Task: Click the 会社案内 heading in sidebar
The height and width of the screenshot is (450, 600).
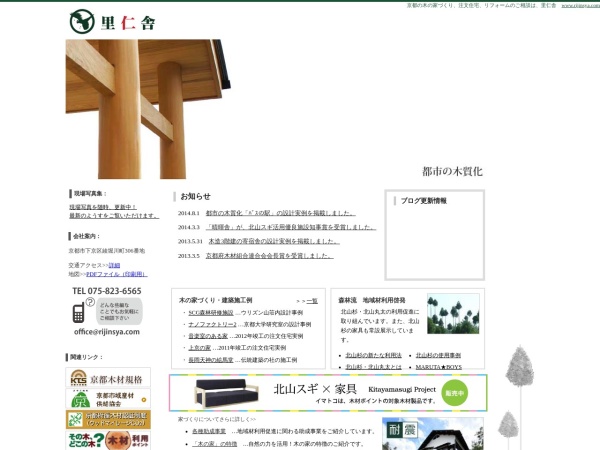Action: pyautogui.click(x=86, y=236)
